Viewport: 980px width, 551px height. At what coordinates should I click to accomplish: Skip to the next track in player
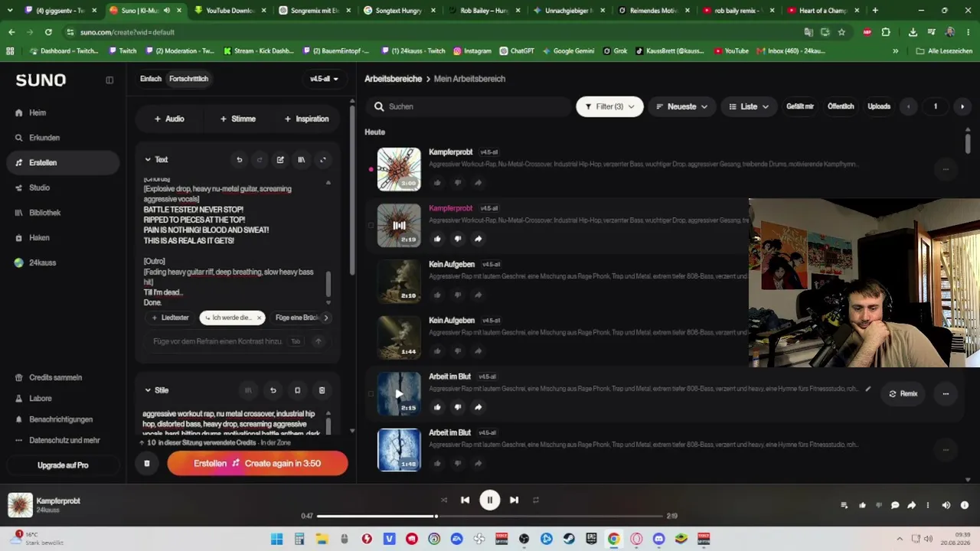click(514, 500)
